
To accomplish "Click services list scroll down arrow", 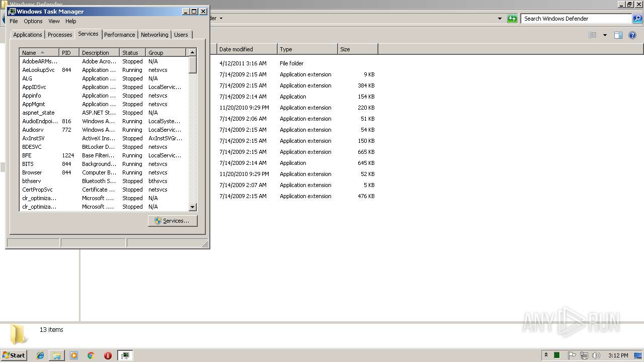I will [x=192, y=207].
